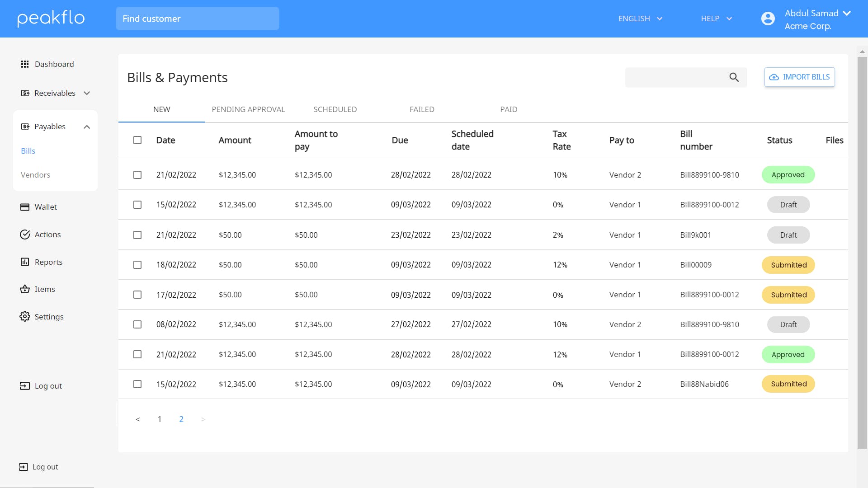Toggle the select-all checkbox in table header

tap(137, 140)
